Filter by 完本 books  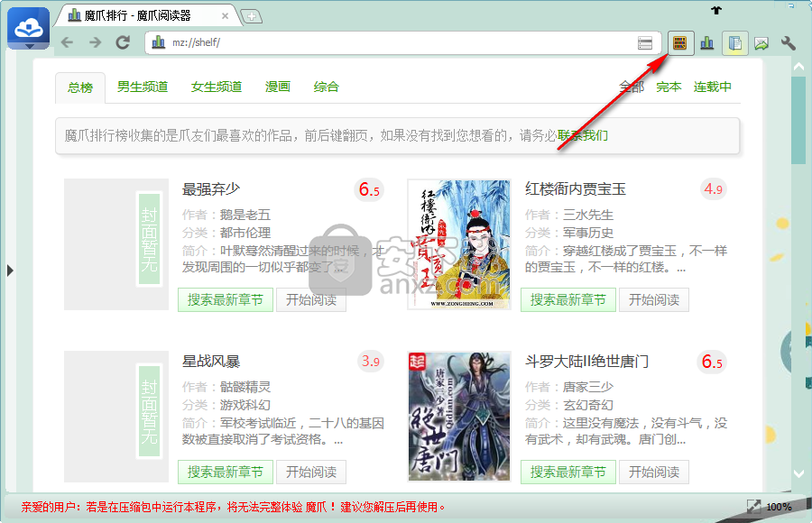tap(669, 87)
